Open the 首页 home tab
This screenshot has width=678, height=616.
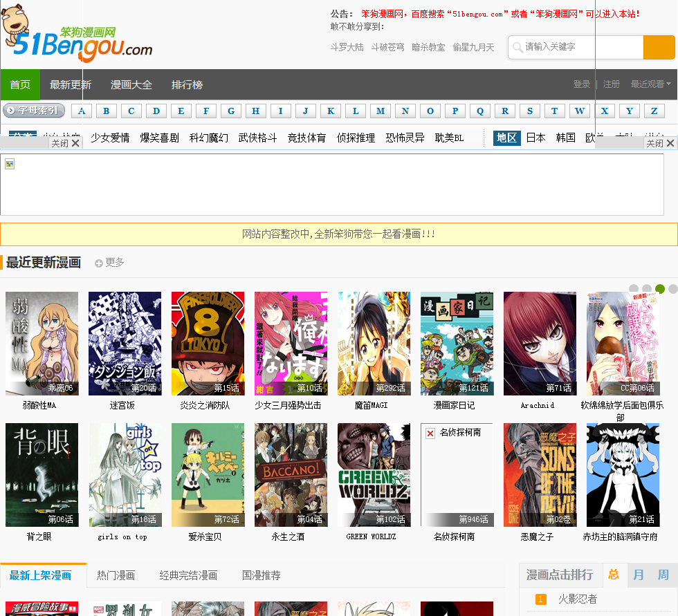[20, 84]
